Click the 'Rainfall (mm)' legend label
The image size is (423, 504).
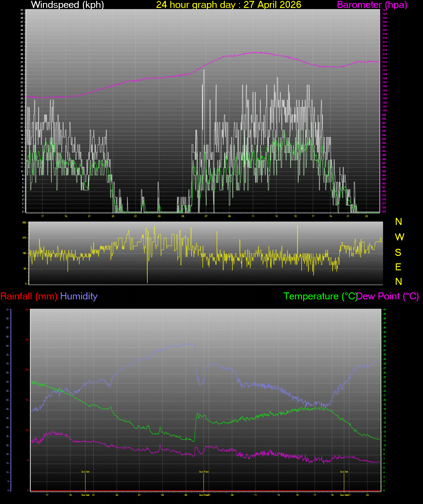coord(29,296)
